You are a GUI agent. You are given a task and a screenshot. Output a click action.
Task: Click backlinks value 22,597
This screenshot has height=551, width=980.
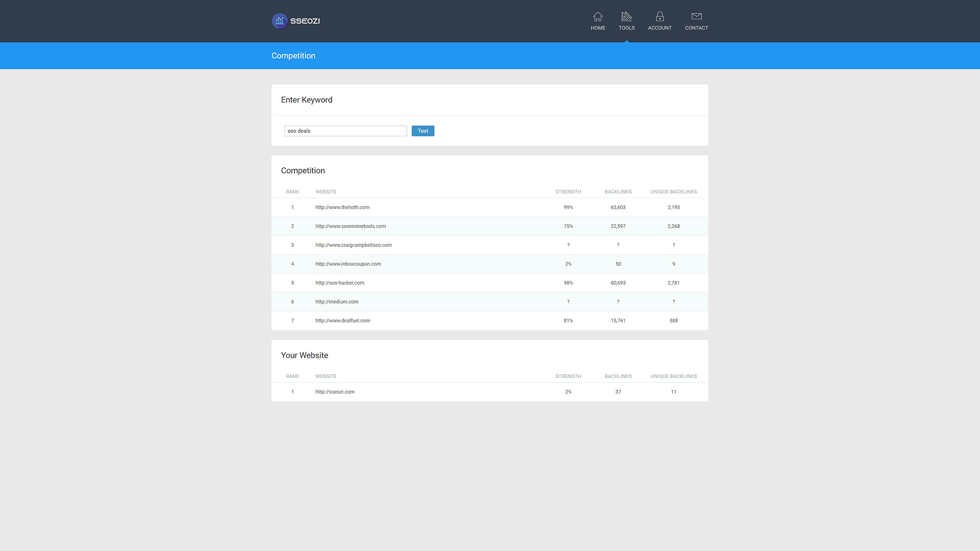pos(618,227)
